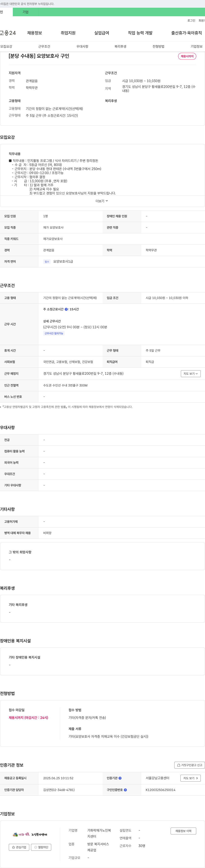205x868 pixels.
Task: Click contact text 김성연(02-3468-4781)
Action: [59, 790]
